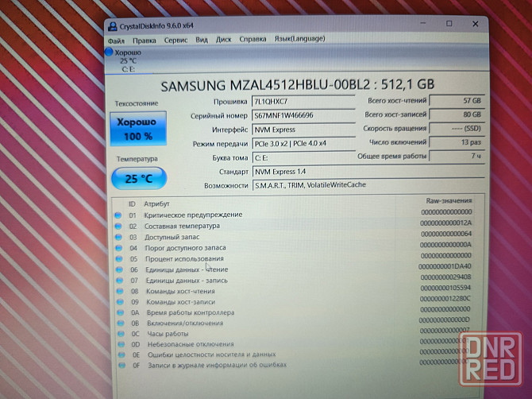Viewport: 532px width, 399px height.
Task: Click the Прошивка field 7L1QHXC7
Action: tap(303, 102)
